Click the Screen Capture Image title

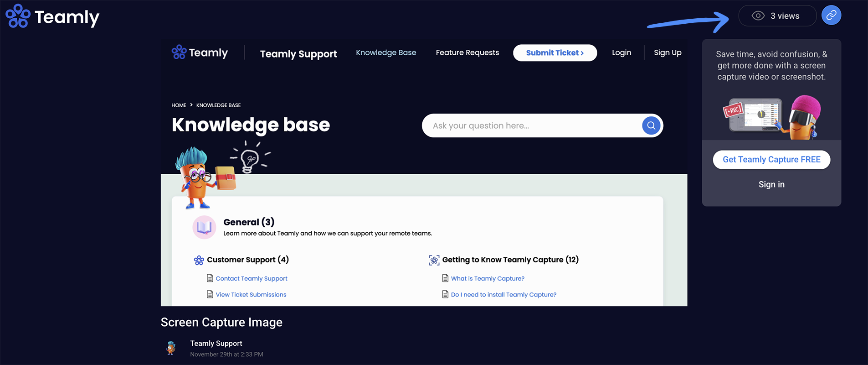pos(221,322)
